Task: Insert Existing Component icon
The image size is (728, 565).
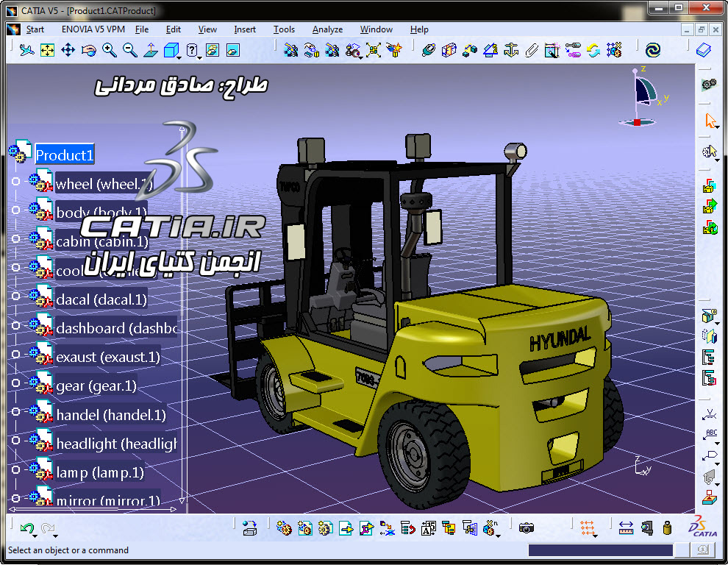Action: (x=346, y=527)
